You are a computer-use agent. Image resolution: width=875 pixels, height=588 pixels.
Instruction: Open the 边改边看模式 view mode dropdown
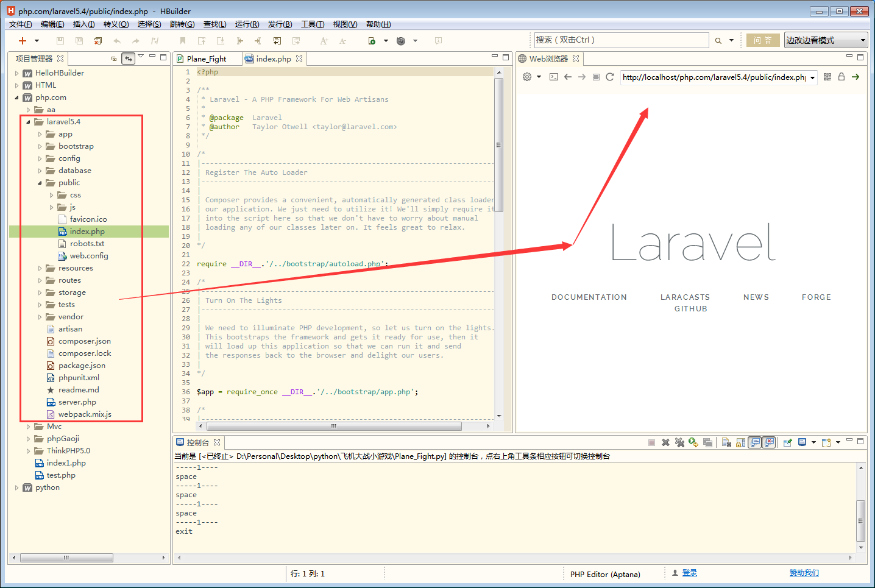click(x=826, y=40)
